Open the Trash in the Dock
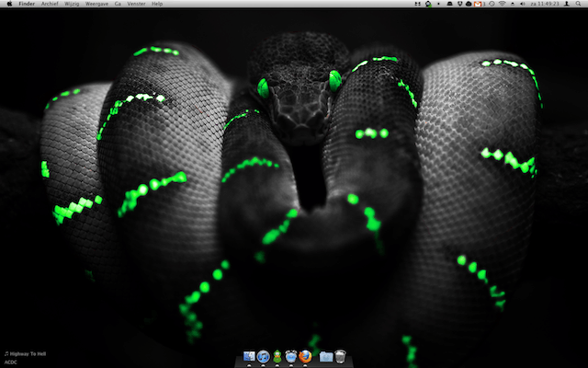 (340, 356)
